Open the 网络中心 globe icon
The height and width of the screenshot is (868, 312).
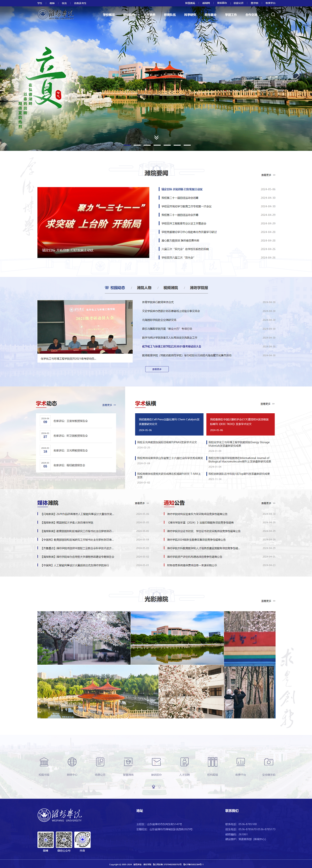coord(72,762)
